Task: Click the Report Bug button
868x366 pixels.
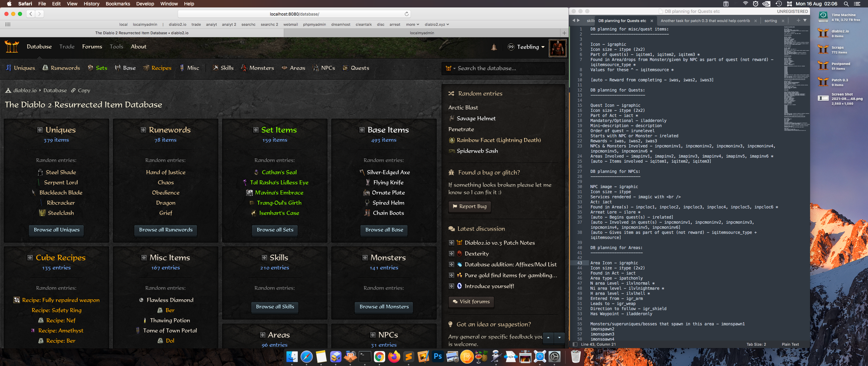Action: [x=469, y=206]
